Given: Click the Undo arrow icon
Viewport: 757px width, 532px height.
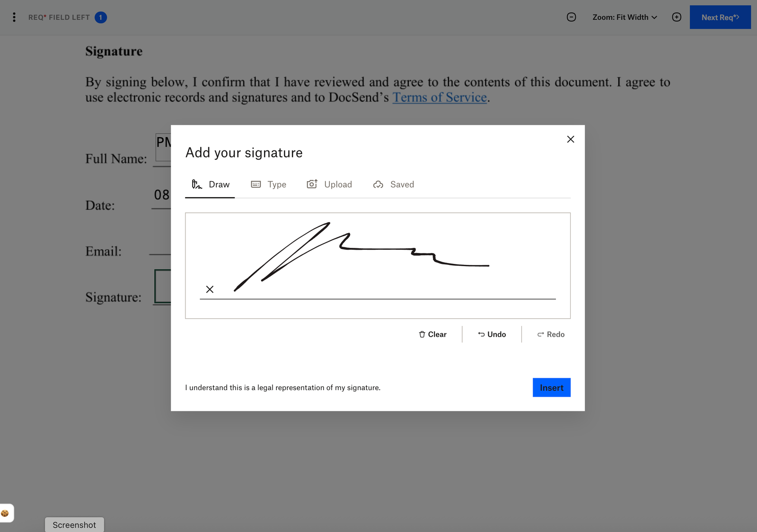Looking at the screenshot, I should tap(481, 334).
